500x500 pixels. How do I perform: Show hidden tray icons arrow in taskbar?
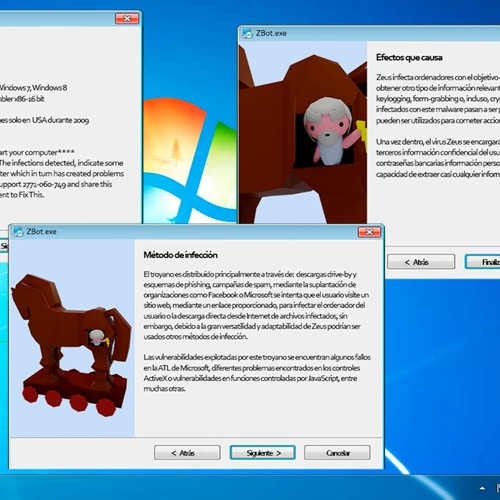pos(482,488)
